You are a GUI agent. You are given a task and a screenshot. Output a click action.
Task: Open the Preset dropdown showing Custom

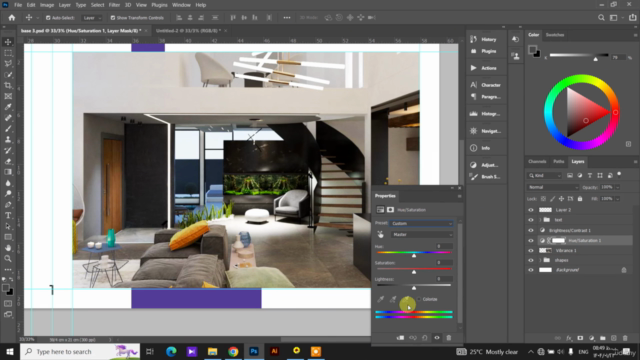coord(422,223)
